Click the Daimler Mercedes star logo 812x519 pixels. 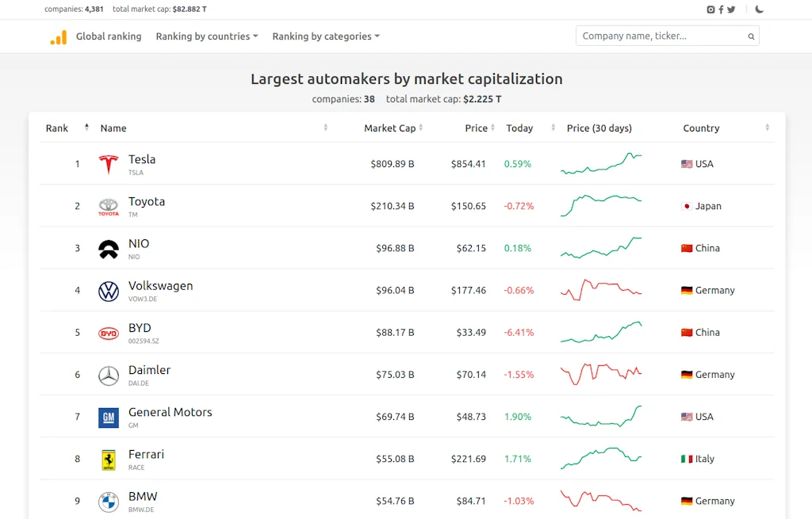[109, 374]
